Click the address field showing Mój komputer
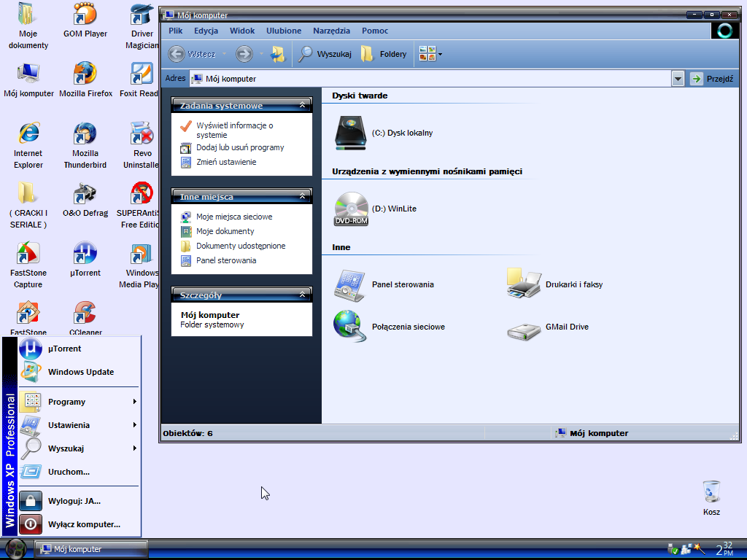The height and width of the screenshot is (560, 747). 431,79
